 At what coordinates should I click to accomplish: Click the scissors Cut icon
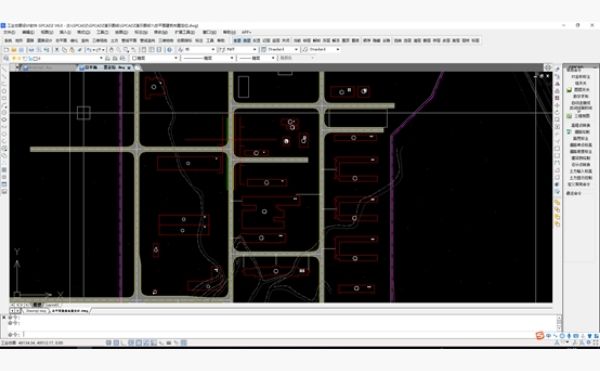click(x=57, y=50)
